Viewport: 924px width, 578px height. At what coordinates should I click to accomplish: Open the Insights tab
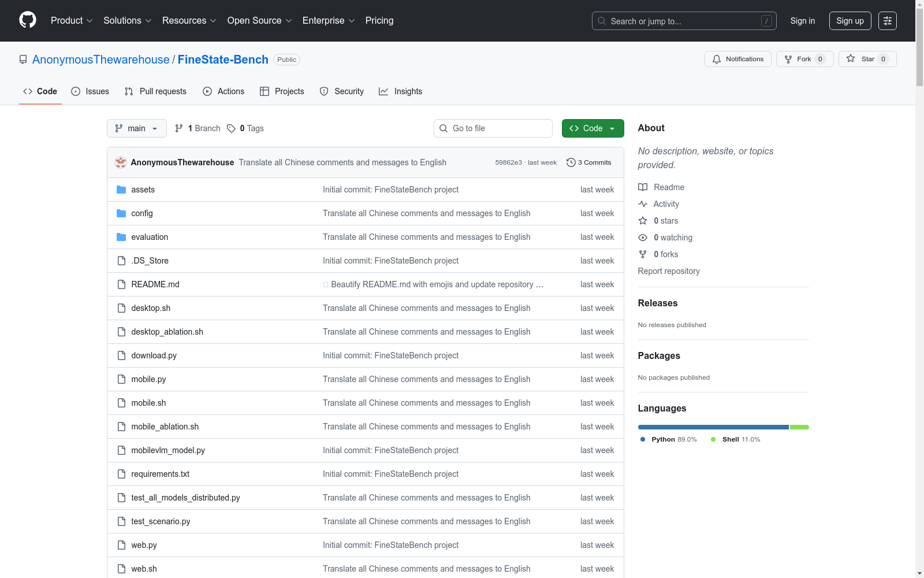point(401,91)
